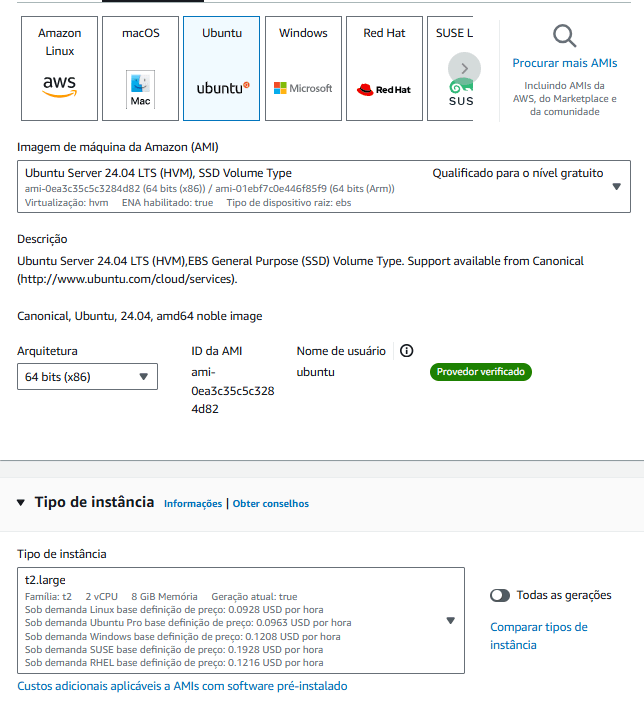
Task: Open the t2.large instance type dropdown
Action: (x=241, y=620)
